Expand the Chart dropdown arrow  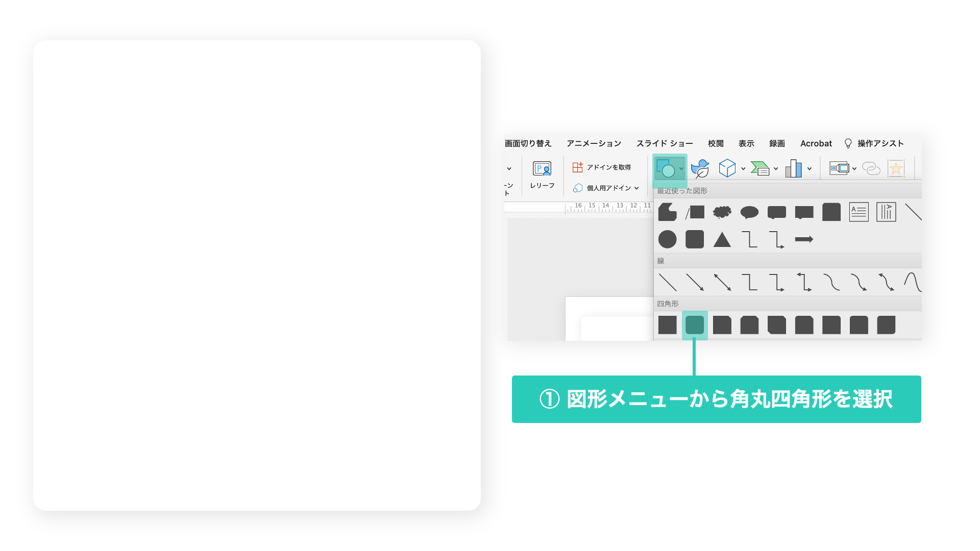pyautogui.click(x=810, y=169)
